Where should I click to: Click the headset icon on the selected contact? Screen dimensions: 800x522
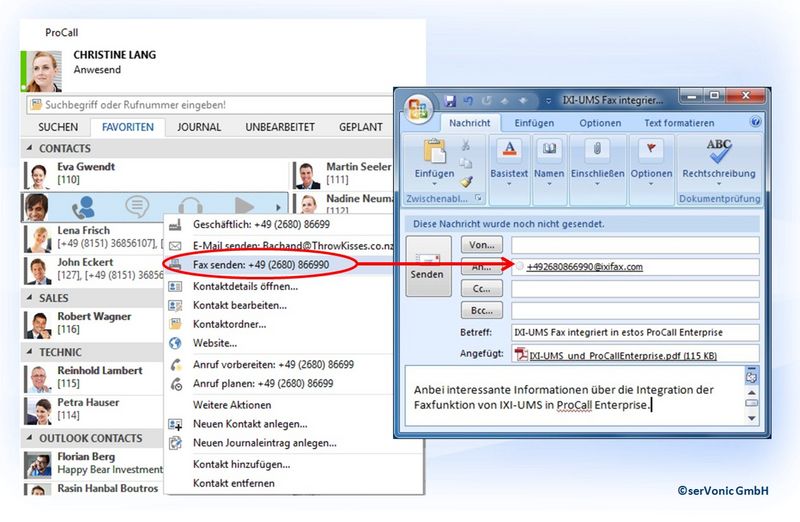(190, 207)
